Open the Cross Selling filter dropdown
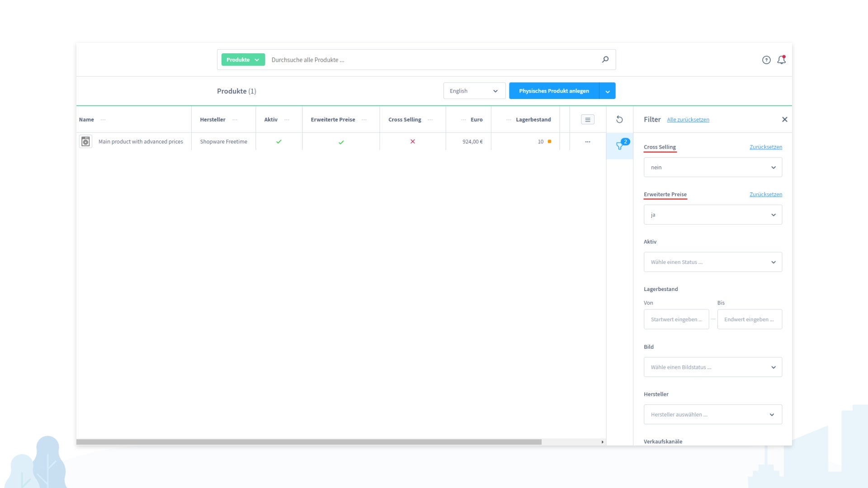Viewport: 868px width, 488px height. click(x=712, y=167)
